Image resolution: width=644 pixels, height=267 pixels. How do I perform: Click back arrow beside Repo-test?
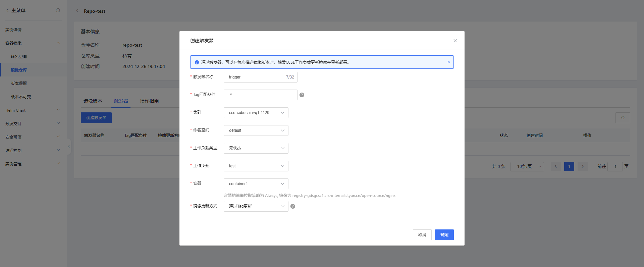coord(77,11)
